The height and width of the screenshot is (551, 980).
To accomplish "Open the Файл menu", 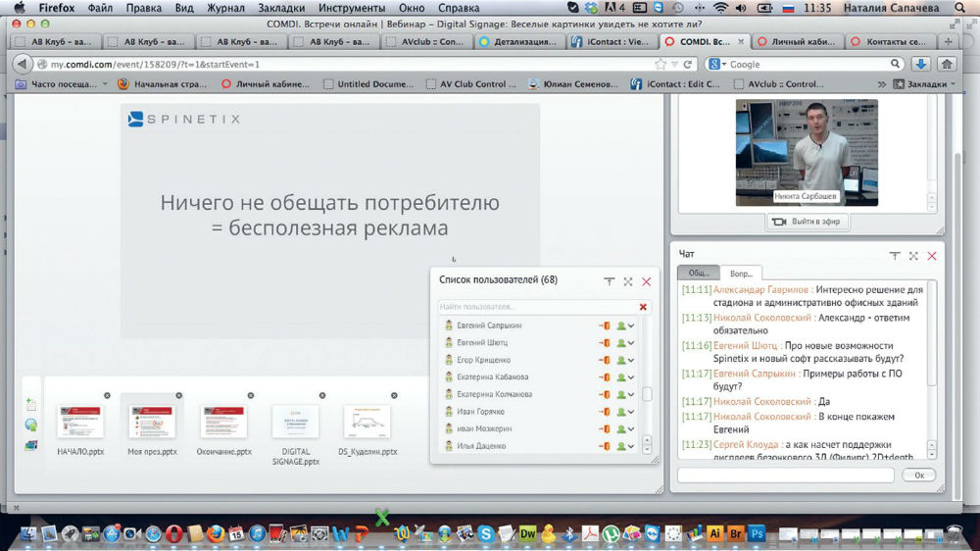I will [x=100, y=8].
